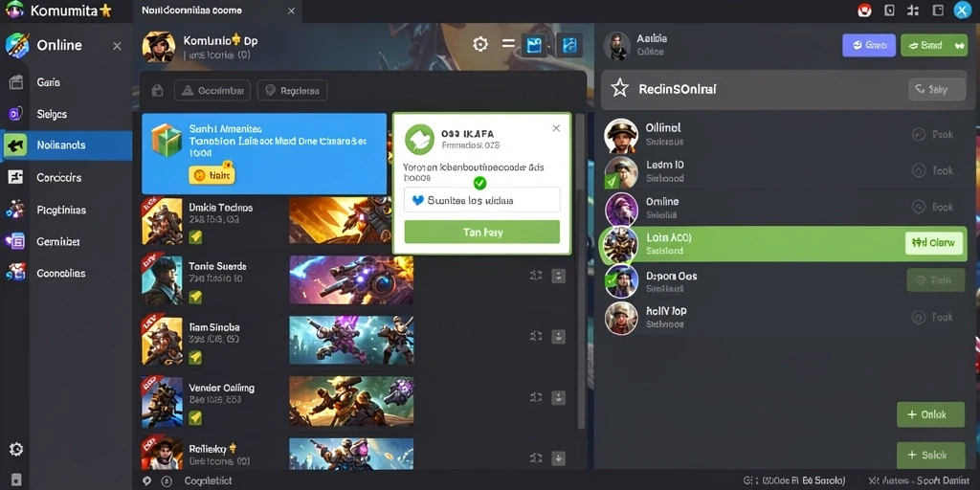Image resolution: width=980 pixels, height=490 pixels.
Task: Click the star icon beside ReclinSOnlinal
Action: point(619,89)
